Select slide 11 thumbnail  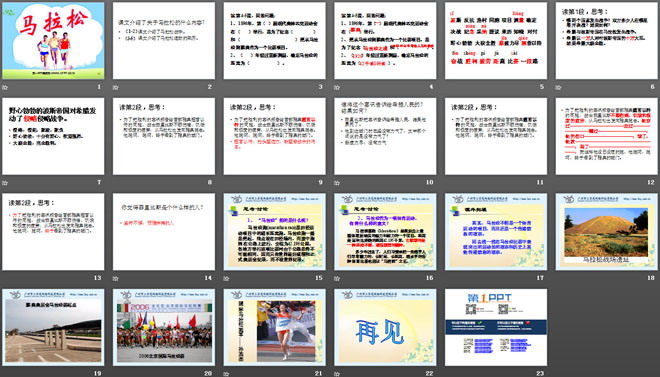[496, 136]
